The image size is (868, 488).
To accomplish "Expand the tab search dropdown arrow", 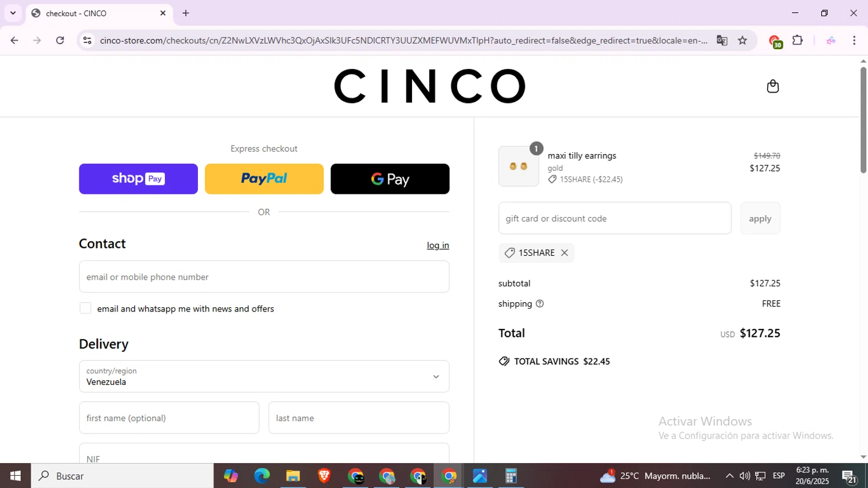I will [13, 13].
